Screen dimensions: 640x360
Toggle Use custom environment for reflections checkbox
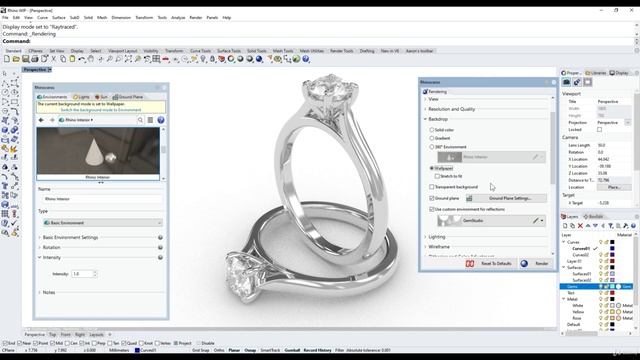[x=431, y=209]
